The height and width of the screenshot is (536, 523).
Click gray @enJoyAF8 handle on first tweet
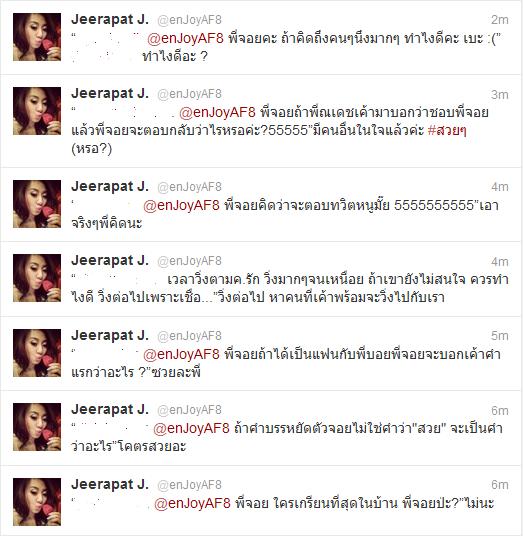point(189,20)
